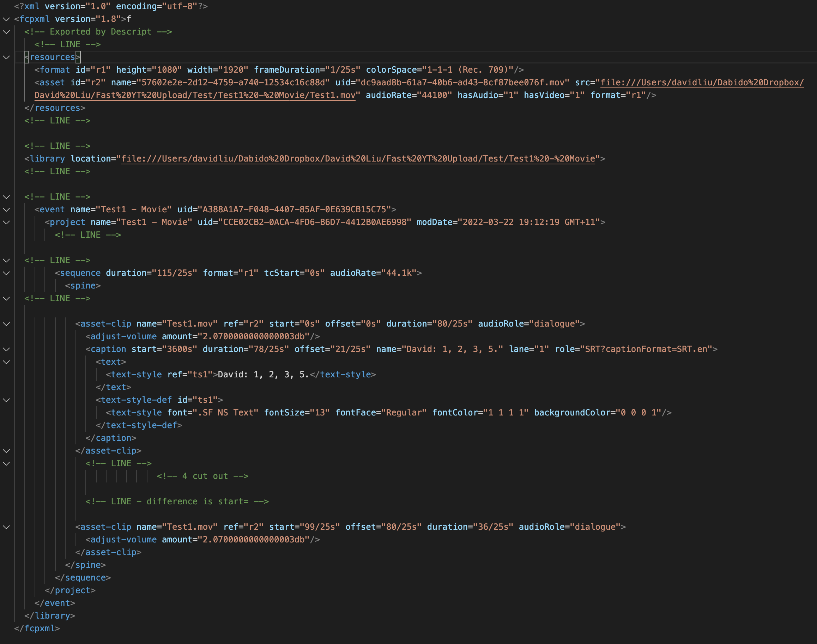817x644 pixels.
Task: Fold the sequence duration="115/25s" element
Action: pyautogui.click(x=6, y=273)
